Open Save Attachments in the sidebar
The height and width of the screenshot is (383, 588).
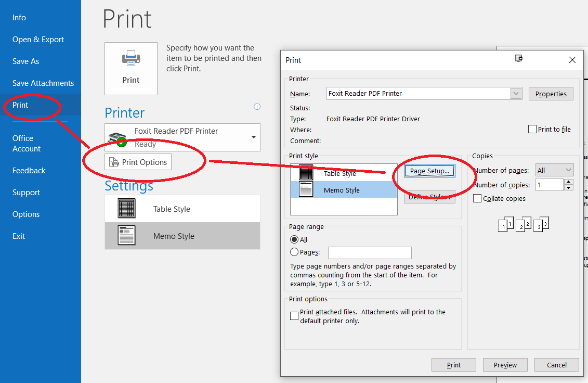[x=43, y=83]
